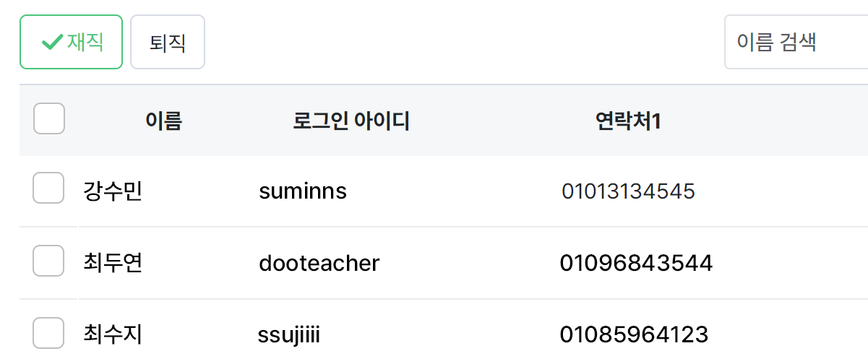Check the checkbox for 최두연
The image size is (868, 364).
(49, 261)
